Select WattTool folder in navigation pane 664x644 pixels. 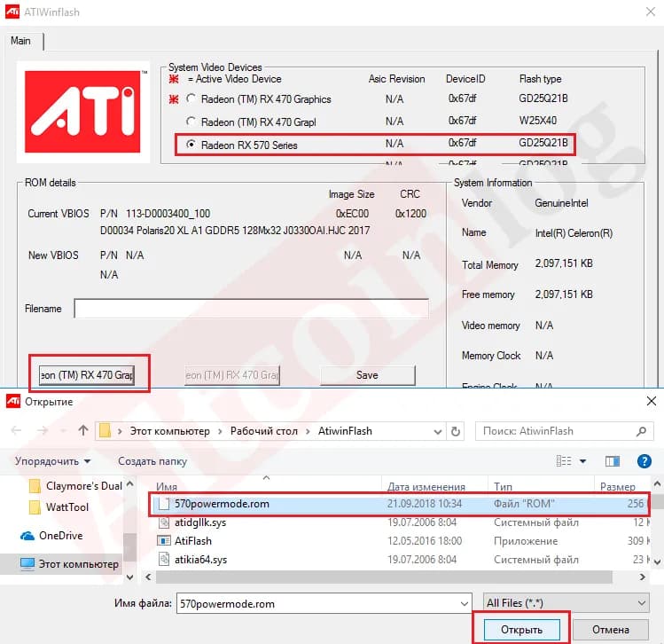click(59, 507)
